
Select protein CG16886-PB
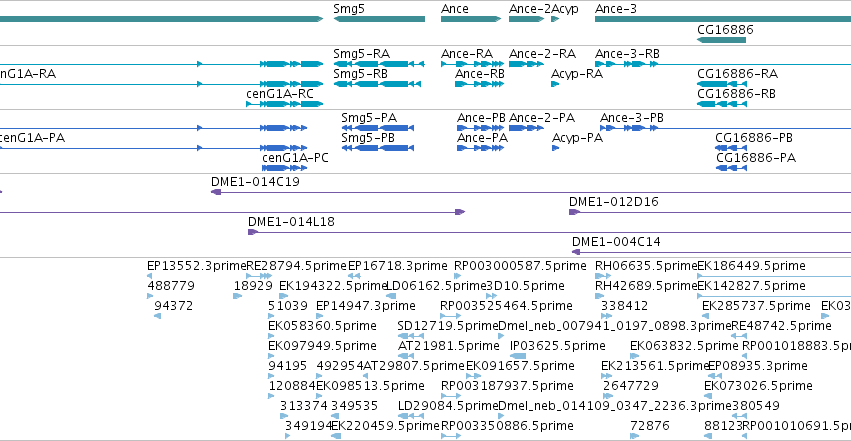click(754, 138)
